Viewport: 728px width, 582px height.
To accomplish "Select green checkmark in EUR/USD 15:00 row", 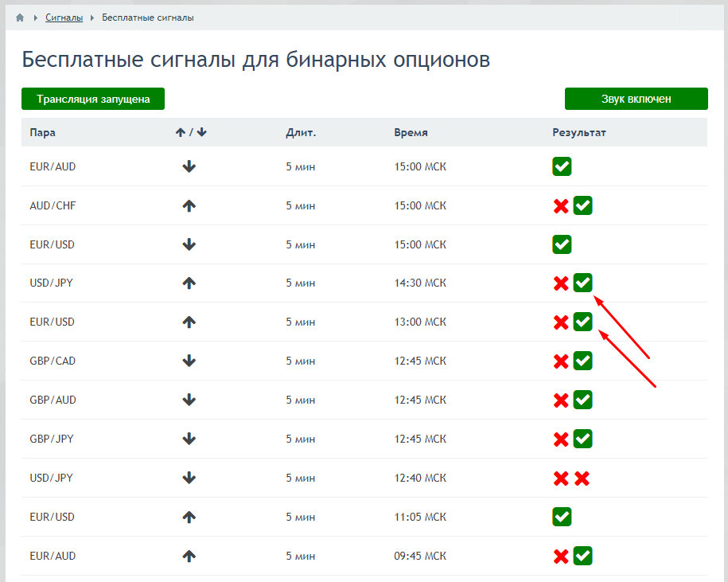I will pyautogui.click(x=562, y=244).
